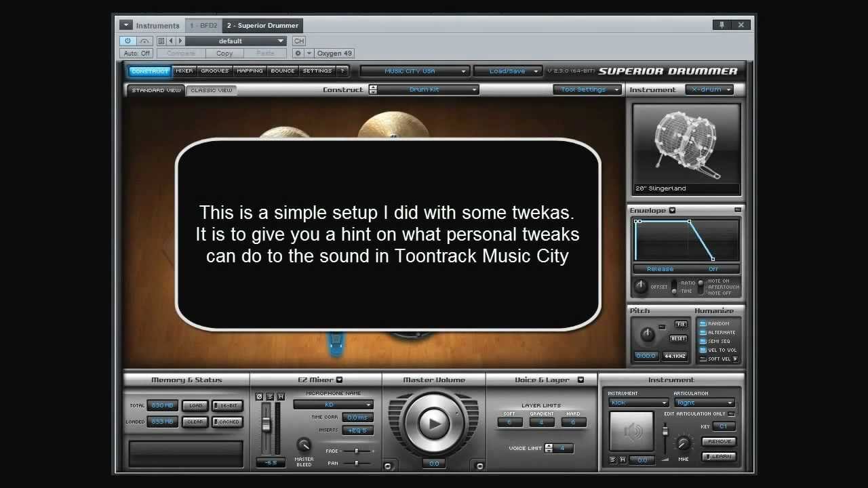This screenshot has height=488, width=868.
Task: Click the Master Bleed knob
Action: 304,445
